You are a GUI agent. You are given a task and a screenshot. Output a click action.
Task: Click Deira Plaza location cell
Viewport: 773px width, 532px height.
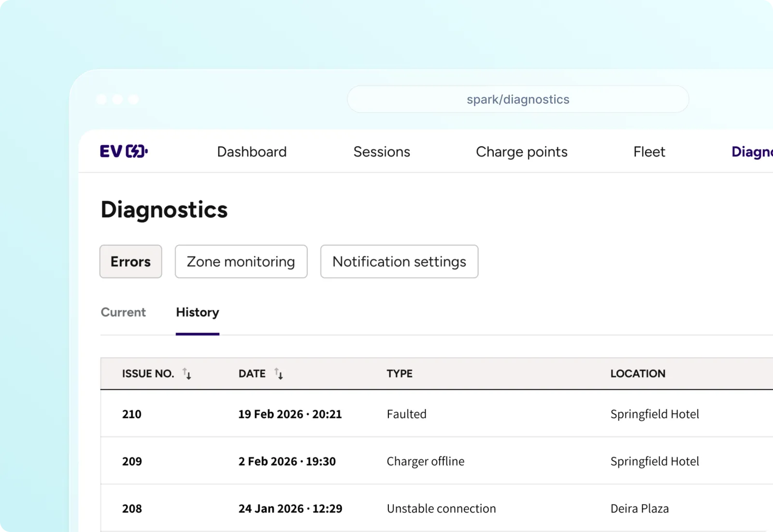click(x=639, y=509)
